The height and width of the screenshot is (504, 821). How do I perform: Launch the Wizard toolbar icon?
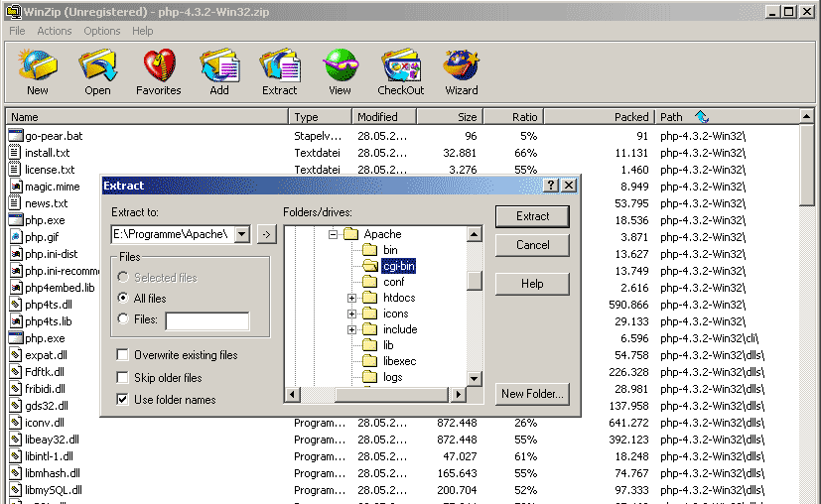point(462,64)
